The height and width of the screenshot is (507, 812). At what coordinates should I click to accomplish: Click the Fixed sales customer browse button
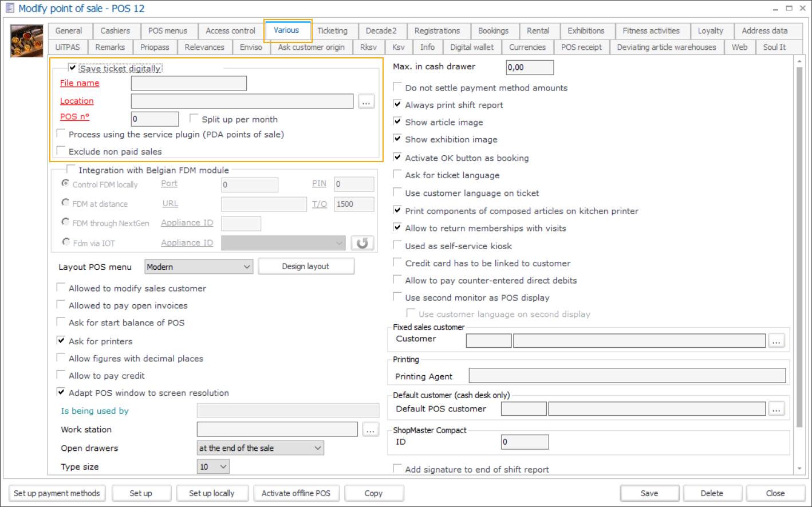[x=776, y=341]
